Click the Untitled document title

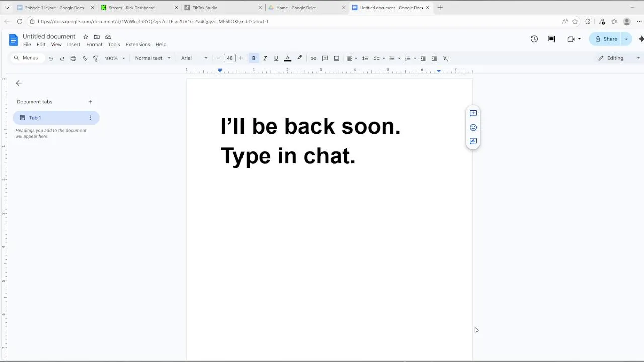point(49,37)
